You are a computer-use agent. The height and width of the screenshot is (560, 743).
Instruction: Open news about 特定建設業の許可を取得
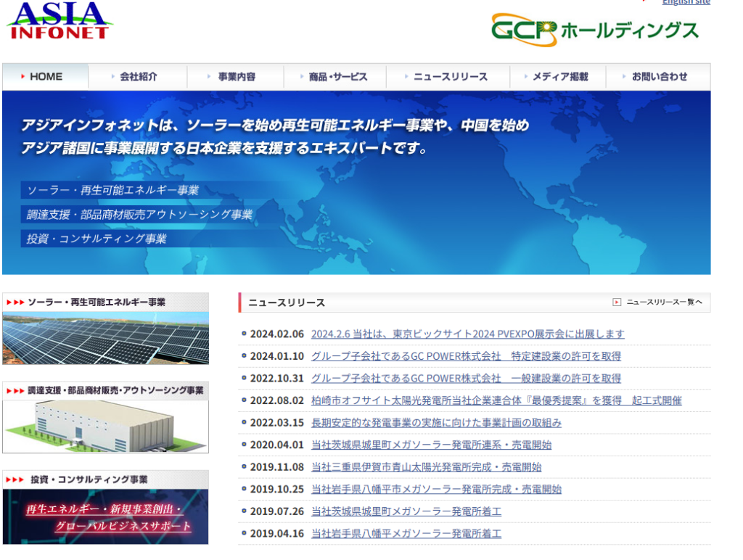(x=466, y=356)
